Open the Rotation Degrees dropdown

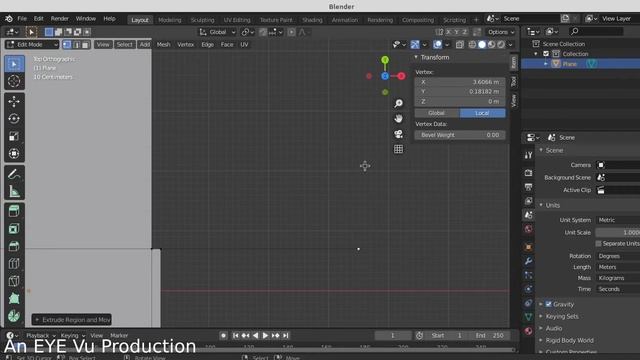(x=618, y=256)
